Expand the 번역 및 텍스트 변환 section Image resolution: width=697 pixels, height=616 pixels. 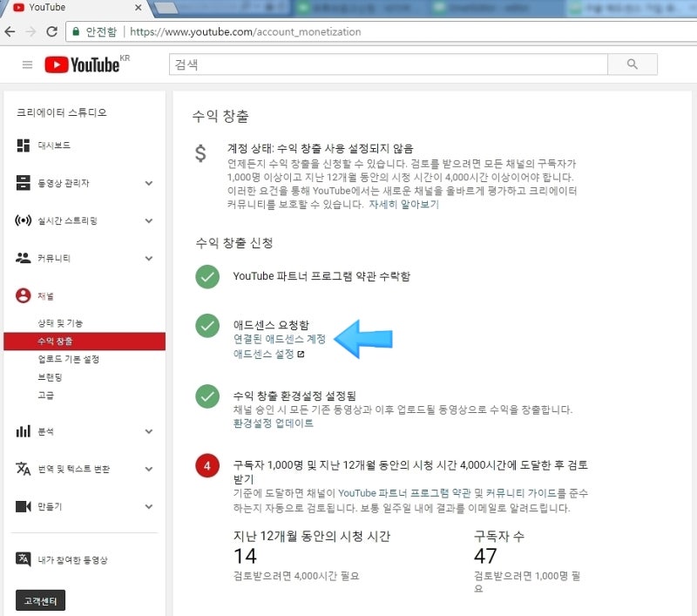tap(149, 469)
